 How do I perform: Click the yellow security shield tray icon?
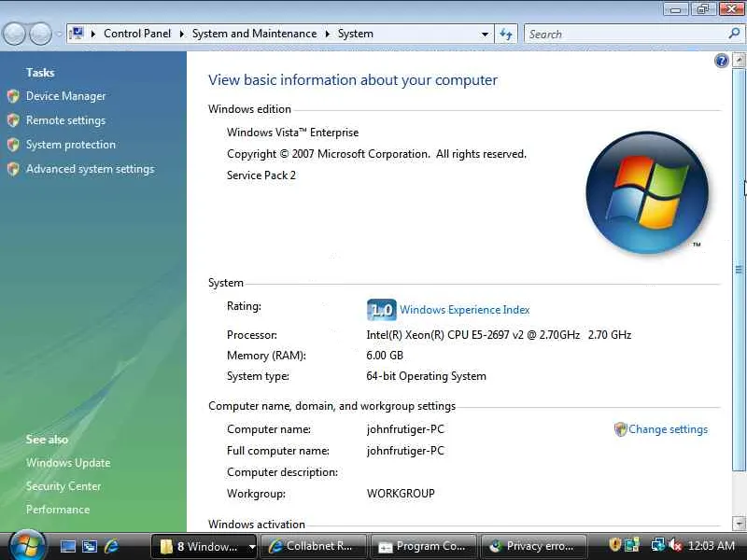point(614,545)
